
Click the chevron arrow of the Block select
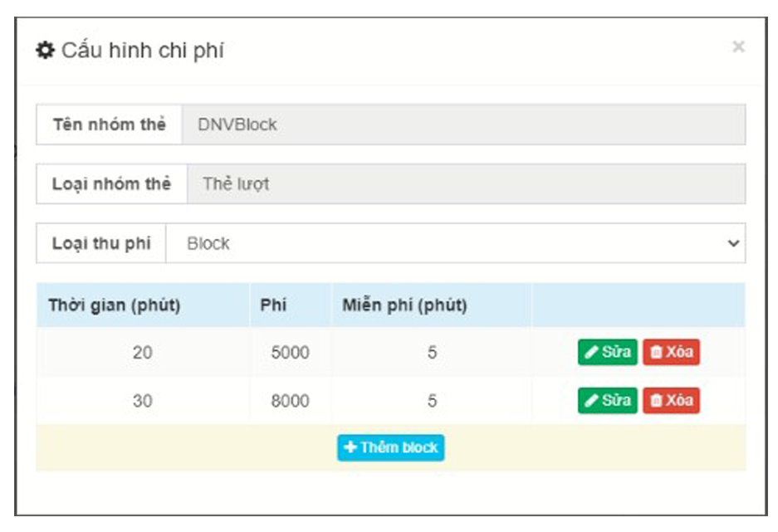coord(733,244)
